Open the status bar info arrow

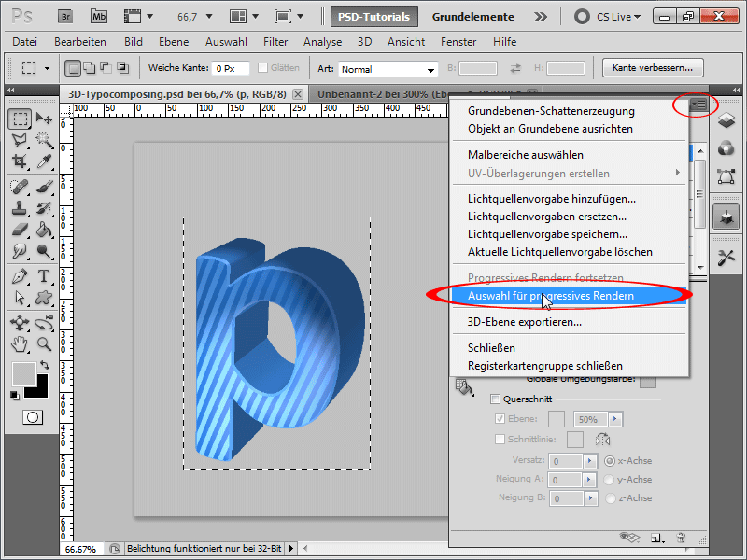pos(290,549)
